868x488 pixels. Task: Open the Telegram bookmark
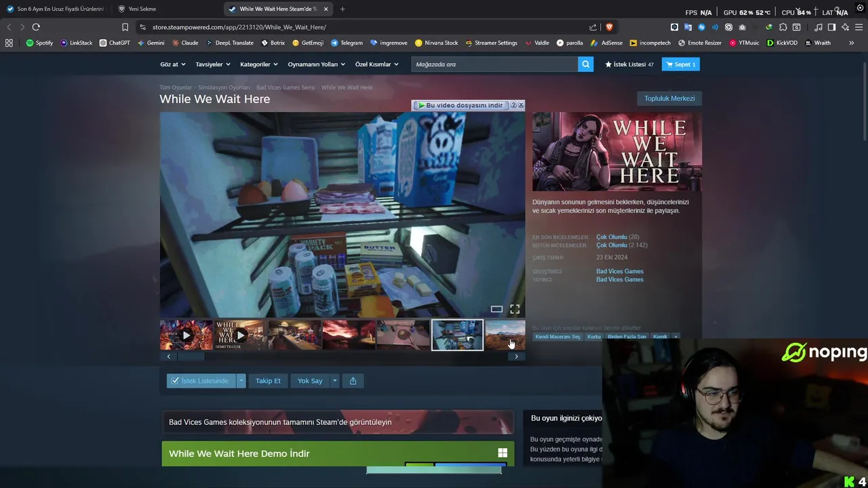347,43
